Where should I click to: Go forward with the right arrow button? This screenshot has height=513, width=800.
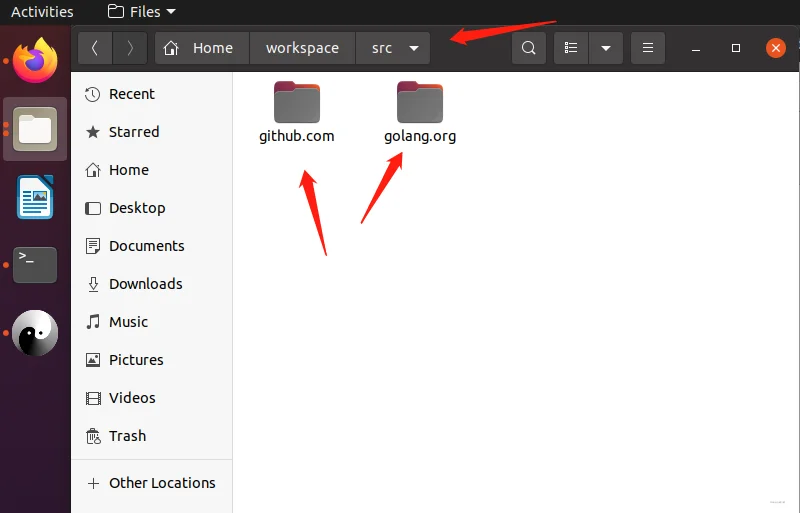click(130, 48)
